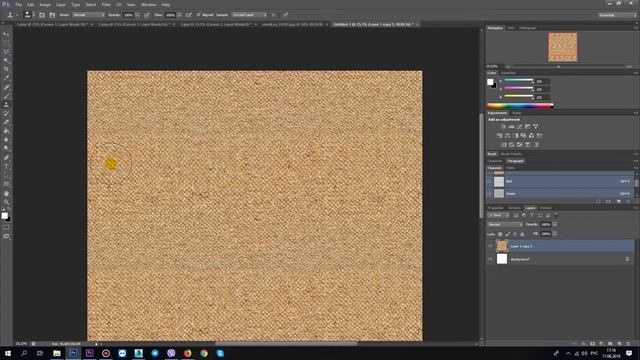
Task: Toggle lock transparent pixels in Layers panel
Action: point(500,234)
